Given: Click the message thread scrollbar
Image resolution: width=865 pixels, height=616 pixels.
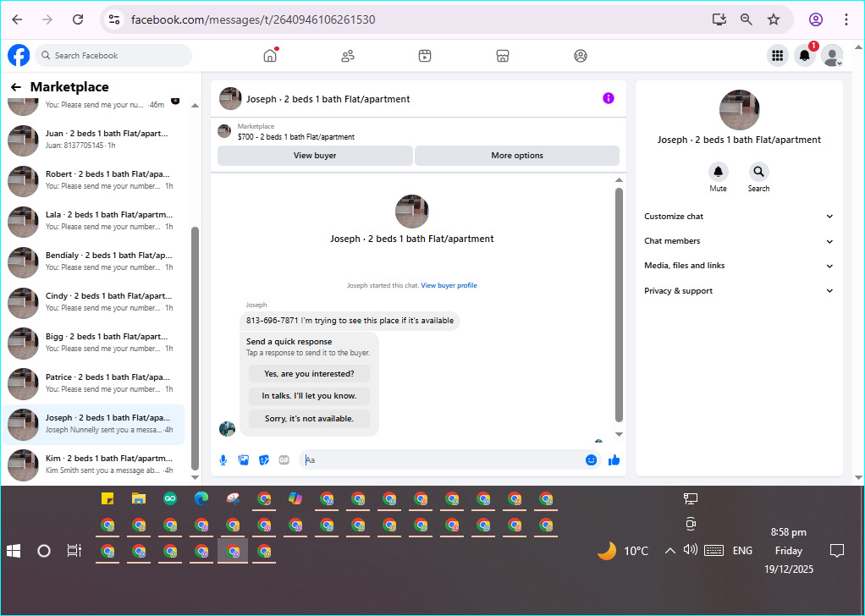Looking at the screenshot, I should click(619, 305).
